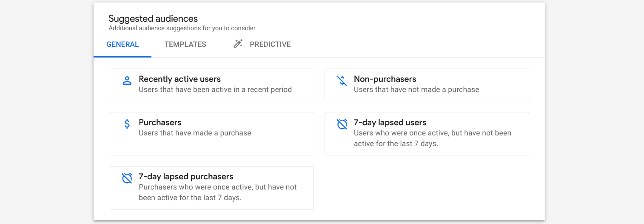Open the Templates tab
This screenshot has height=224, width=644.
pos(185,44)
